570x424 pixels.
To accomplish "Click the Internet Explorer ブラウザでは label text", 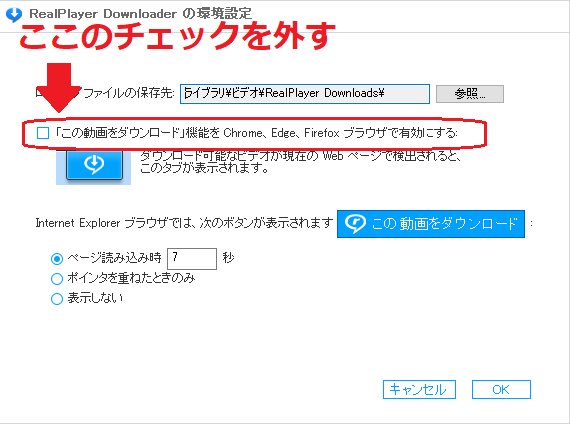I will pos(184,223).
